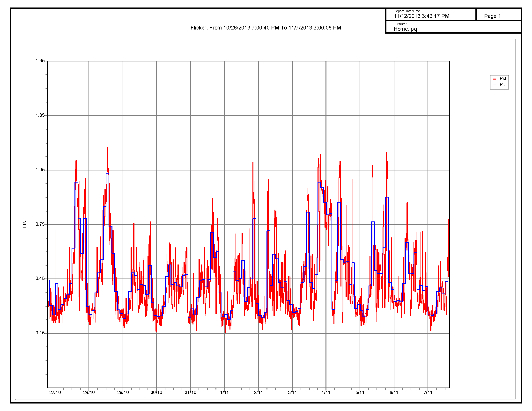
Task: Click the Flicker chart title text
Action: [x=266, y=28]
